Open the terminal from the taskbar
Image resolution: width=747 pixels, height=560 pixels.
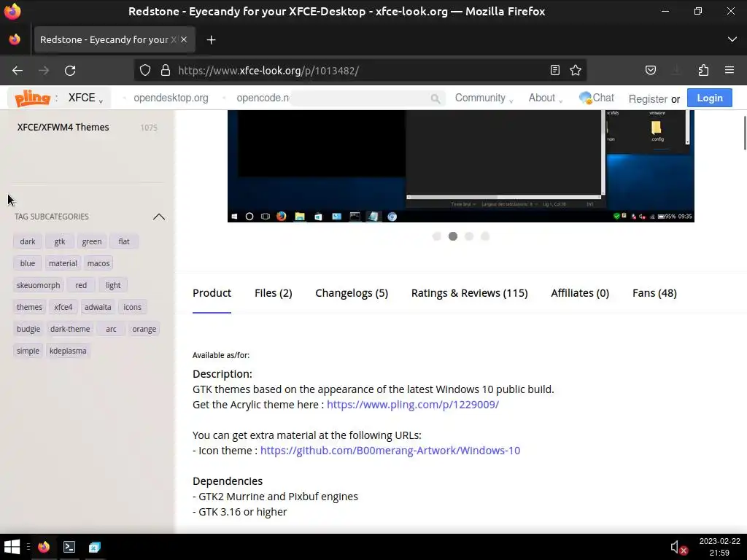point(69,547)
